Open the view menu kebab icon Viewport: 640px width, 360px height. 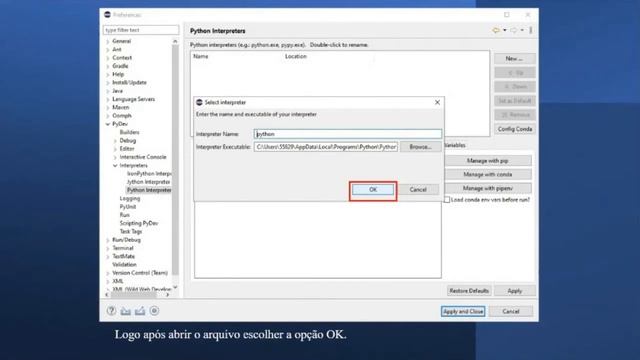coord(531,30)
